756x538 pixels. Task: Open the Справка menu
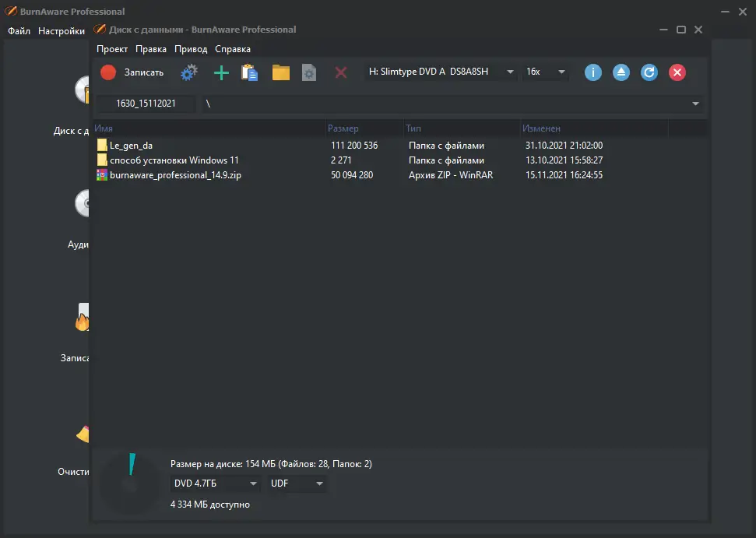click(233, 49)
